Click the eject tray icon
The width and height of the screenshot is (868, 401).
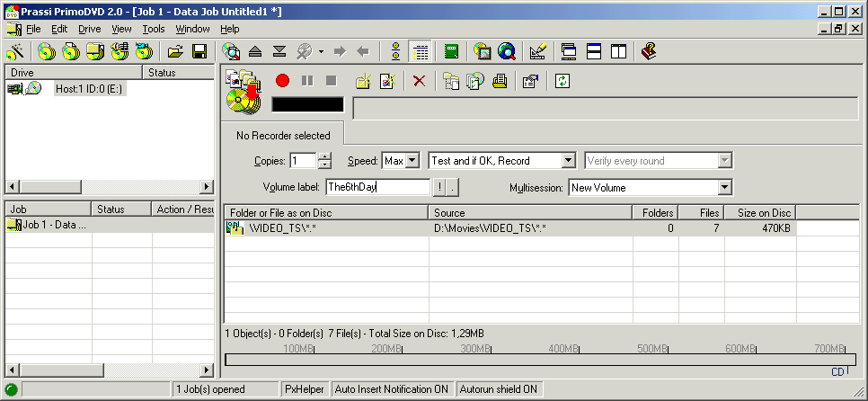pyautogui.click(x=255, y=51)
